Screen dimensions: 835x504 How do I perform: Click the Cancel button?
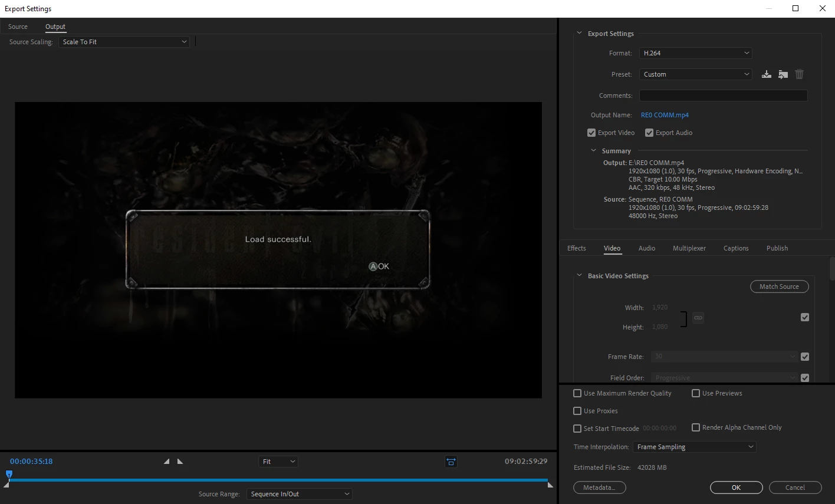(795, 487)
